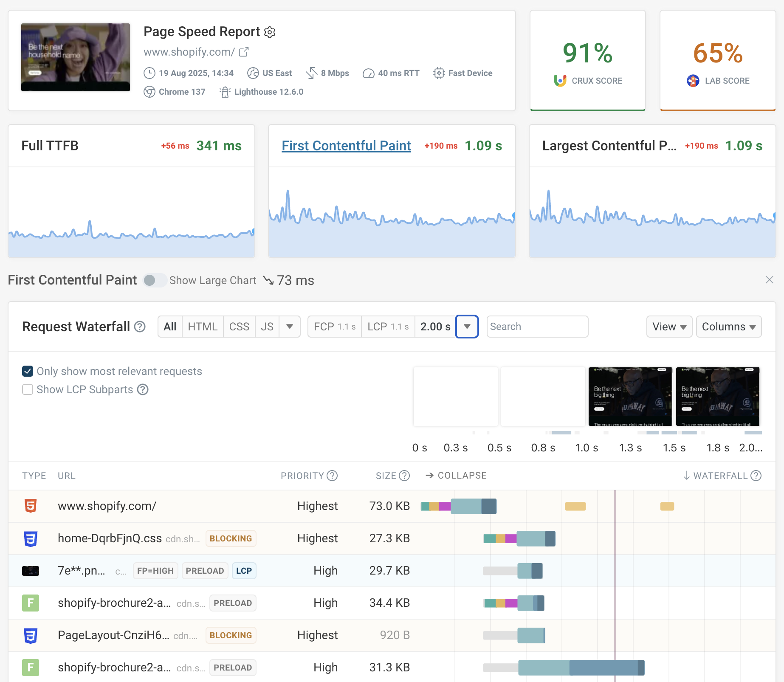Click the US East location globe icon
The image size is (784, 682).
(253, 73)
